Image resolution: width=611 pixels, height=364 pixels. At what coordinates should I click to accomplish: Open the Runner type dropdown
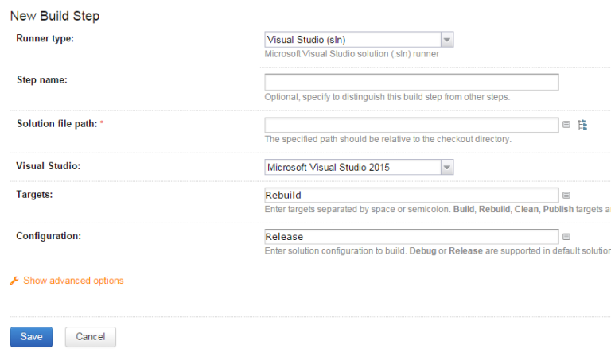pos(358,40)
